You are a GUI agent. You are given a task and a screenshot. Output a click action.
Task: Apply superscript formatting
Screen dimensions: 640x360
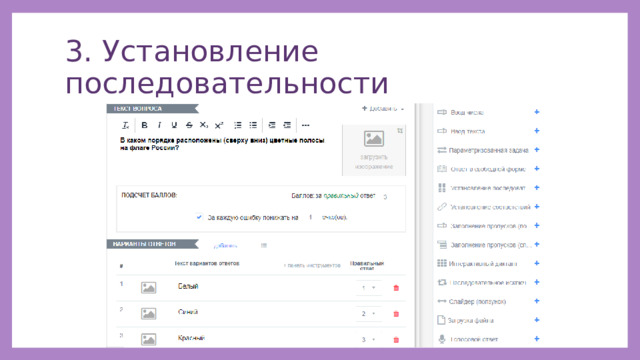click(219, 125)
